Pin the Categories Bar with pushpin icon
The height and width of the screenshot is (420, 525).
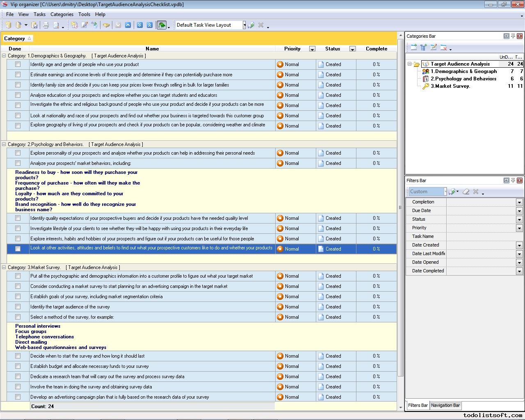point(513,36)
